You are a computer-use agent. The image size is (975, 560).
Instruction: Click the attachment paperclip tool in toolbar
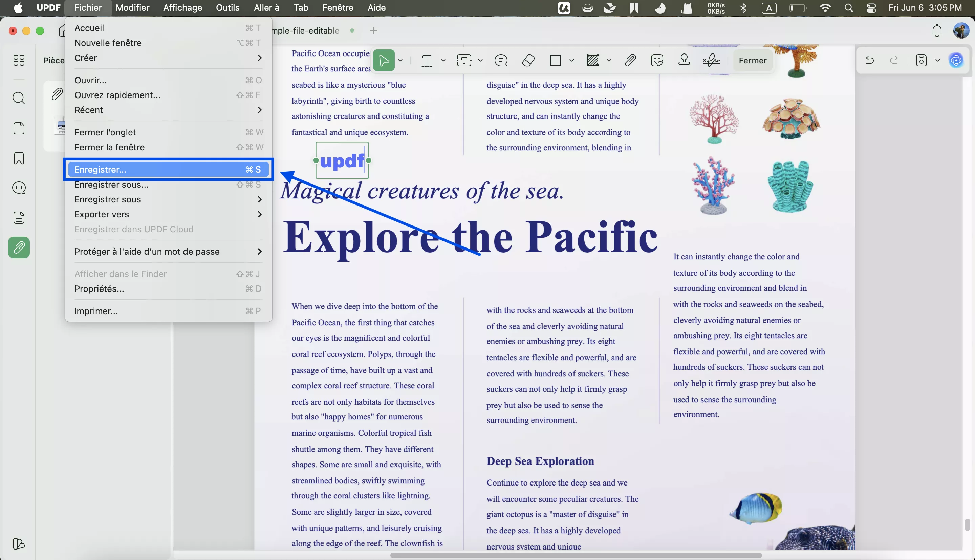630,60
